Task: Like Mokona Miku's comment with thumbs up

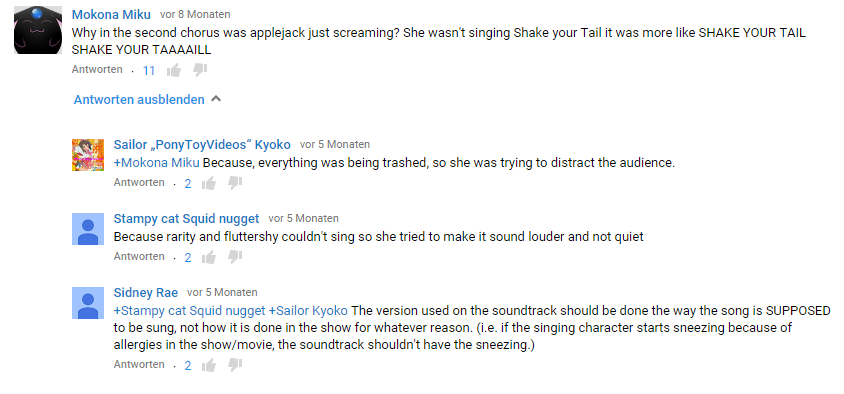Action: [x=174, y=70]
